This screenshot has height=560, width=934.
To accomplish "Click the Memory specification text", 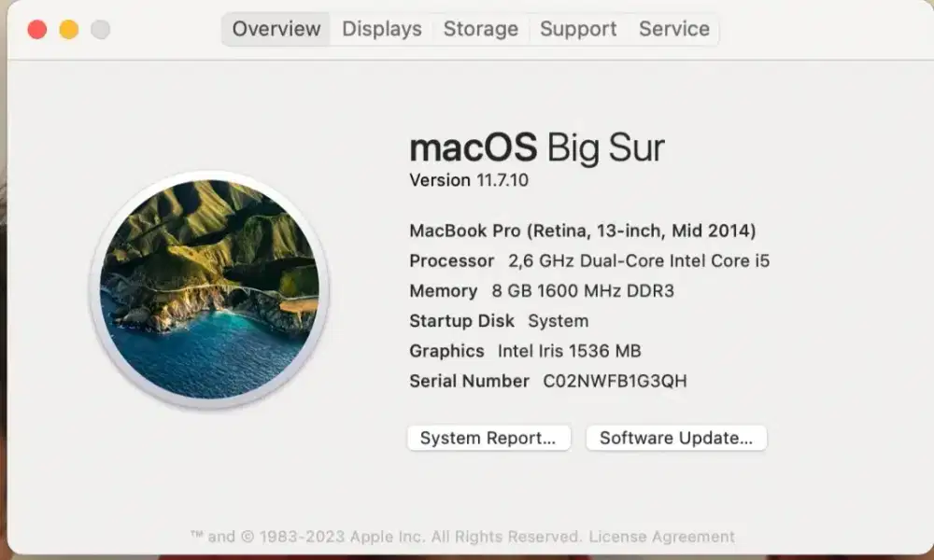I will pyautogui.click(x=542, y=291).
